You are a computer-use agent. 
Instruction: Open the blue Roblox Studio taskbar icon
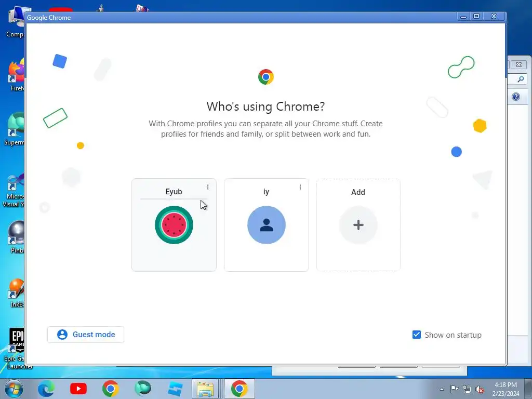click(175, 389)
